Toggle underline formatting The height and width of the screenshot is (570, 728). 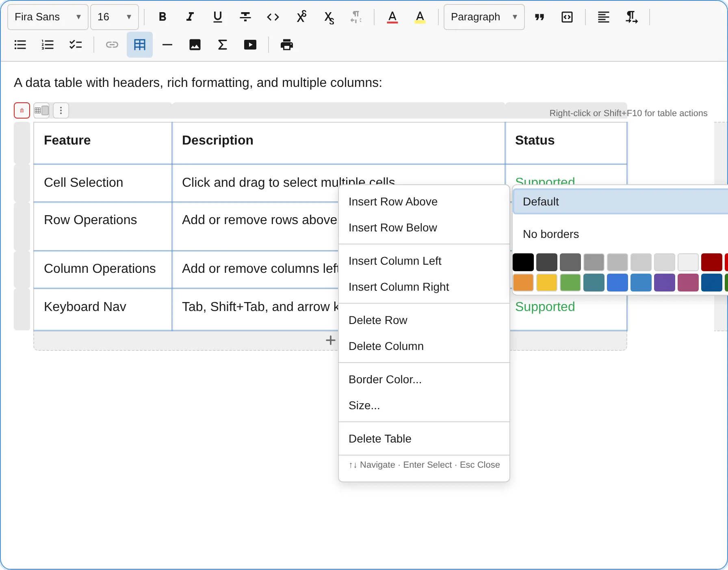coord(218,17)
